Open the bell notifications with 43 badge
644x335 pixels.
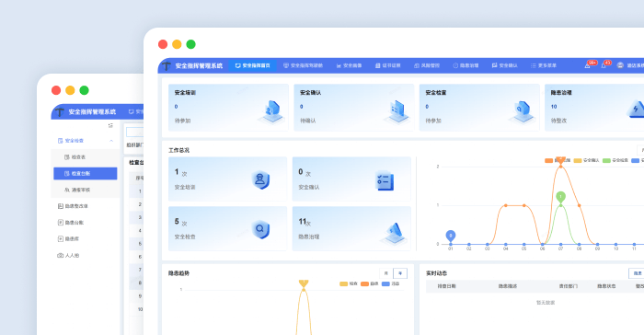pos(604,65)
